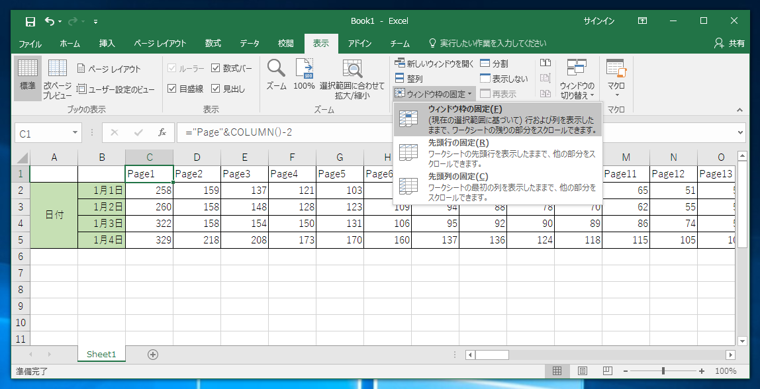Expand the formula bar with chevron

coord(740,132)
